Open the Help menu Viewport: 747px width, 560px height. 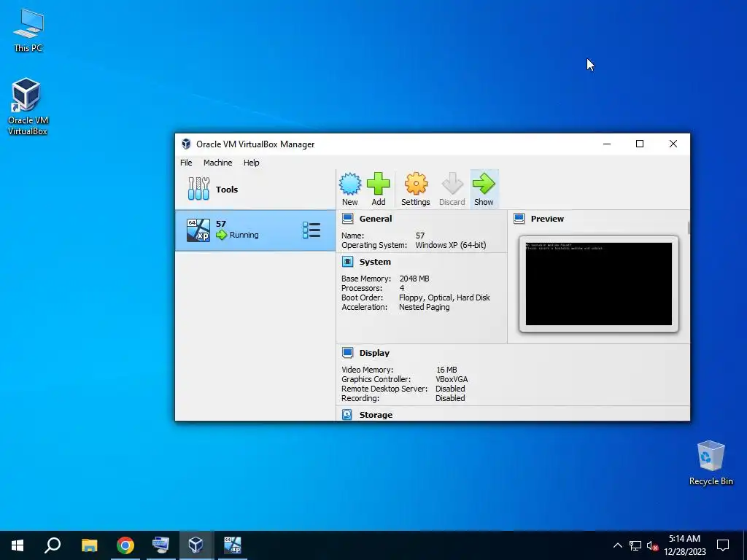click(x=251, y=163)
